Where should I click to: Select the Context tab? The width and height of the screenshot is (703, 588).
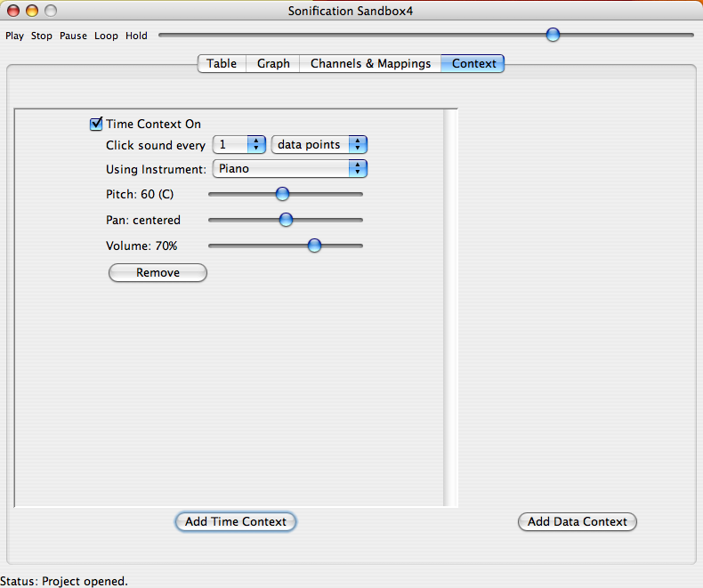pos(473,64)
